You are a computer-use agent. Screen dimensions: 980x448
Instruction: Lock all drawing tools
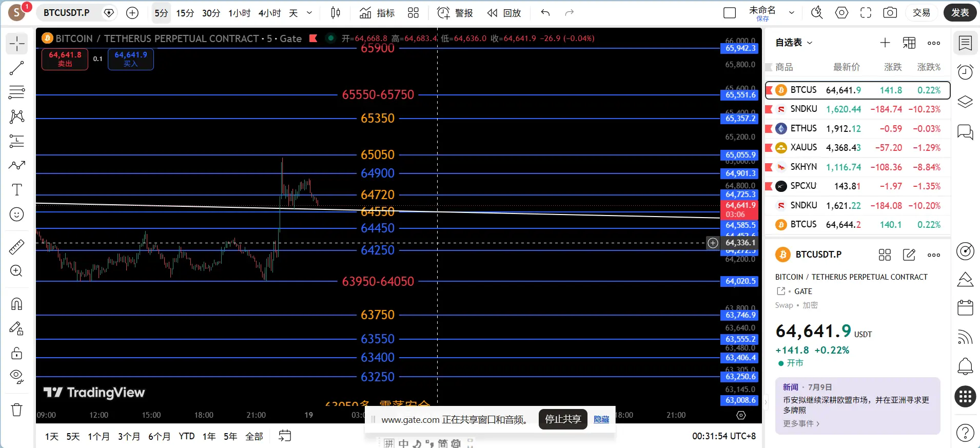tap(17, 353)
